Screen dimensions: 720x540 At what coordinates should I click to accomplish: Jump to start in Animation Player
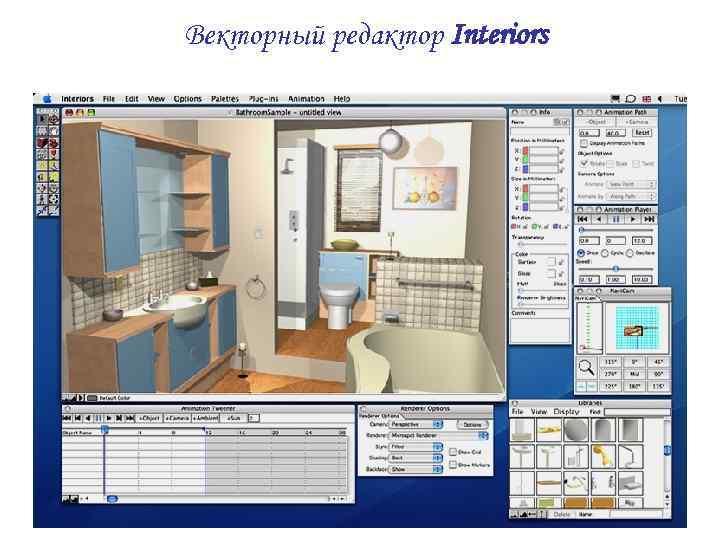point(582,219)
